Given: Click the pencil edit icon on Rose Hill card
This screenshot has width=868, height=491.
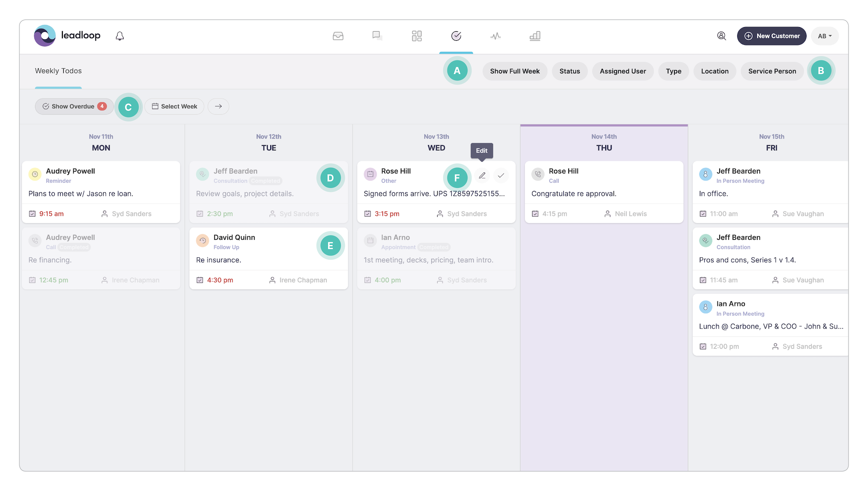Looking at the screenshot, I should point(482,176).
